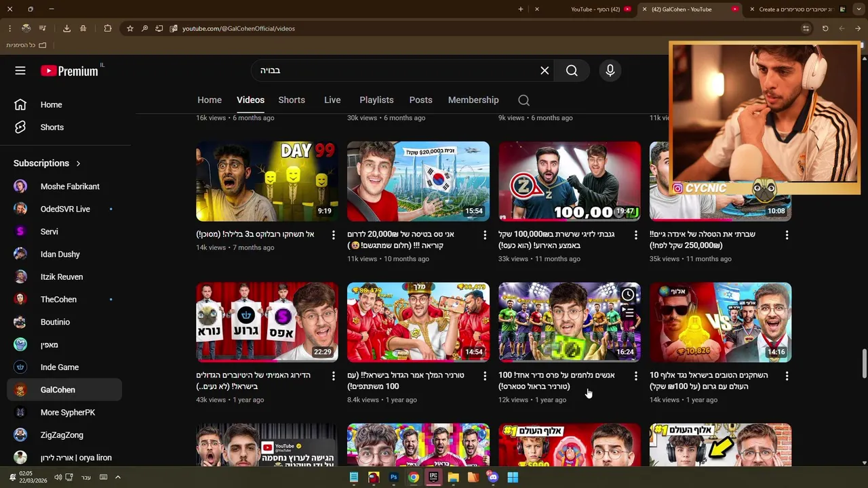The width and height of the screenshot is (868, 488).
Task: Start a voice search with the microphone
Action: (x=610, y=70)
